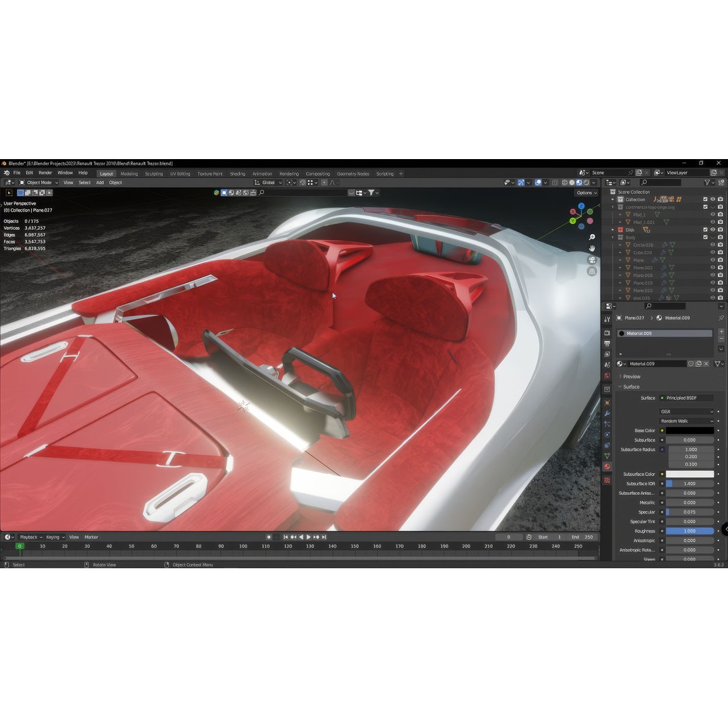The height and width of the screenshot is (728, 728).
Task: Open the Render menu
Action: pos(45,173)
